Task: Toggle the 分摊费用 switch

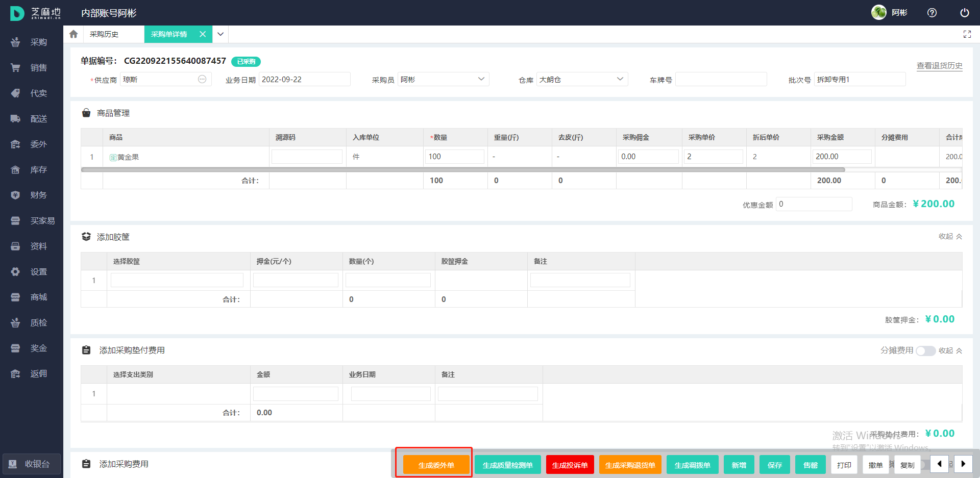Action: pyautogui.click(x=925, y=351)
